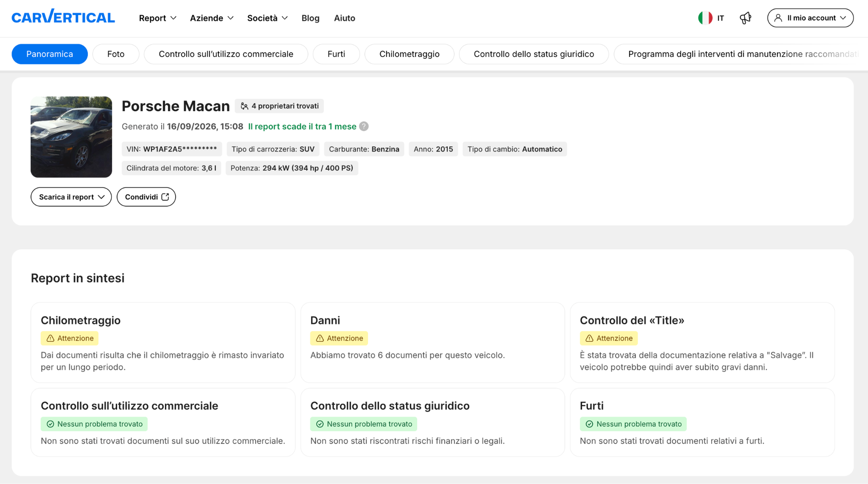Expand the Aziende menu
The width and height of the screenshot is (868, 484).
click(212, 18)
